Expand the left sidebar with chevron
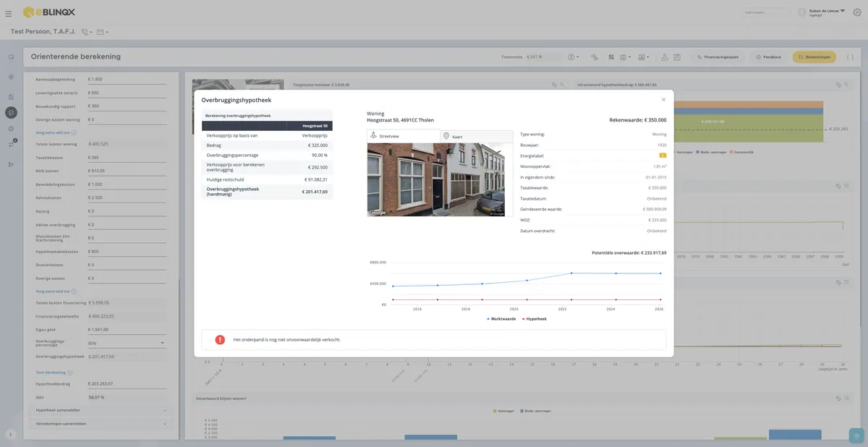Viewport: 868px width, 447px height. (11, 435)
